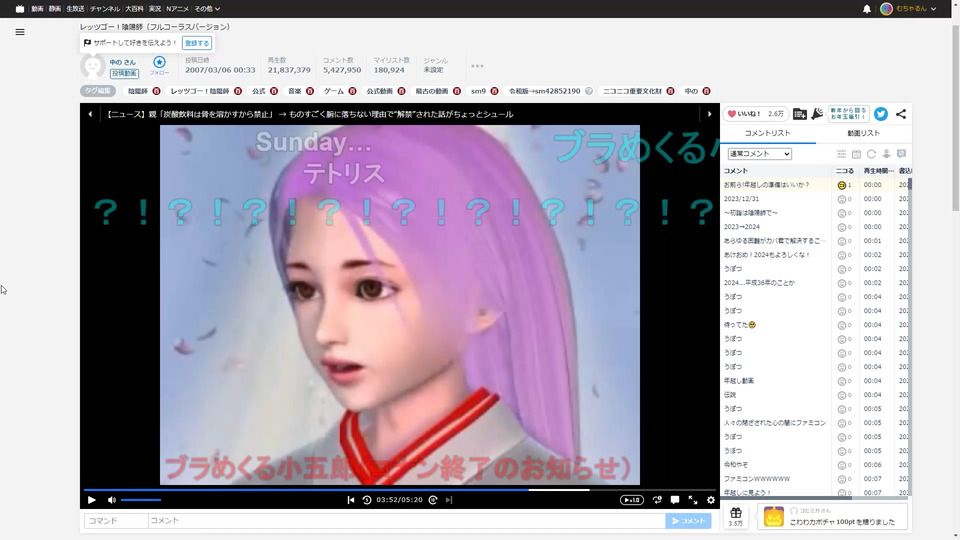This screenshot has width=960, height=540.
Task: Select comment 人々の閉ざされた心の闇にファミコン
Action: [774, 423]
